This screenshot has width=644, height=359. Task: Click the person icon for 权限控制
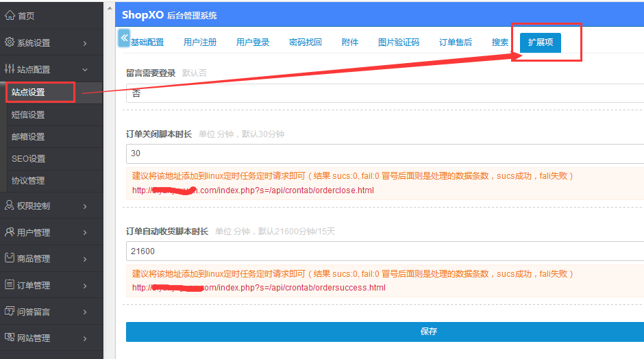[10, 206]
